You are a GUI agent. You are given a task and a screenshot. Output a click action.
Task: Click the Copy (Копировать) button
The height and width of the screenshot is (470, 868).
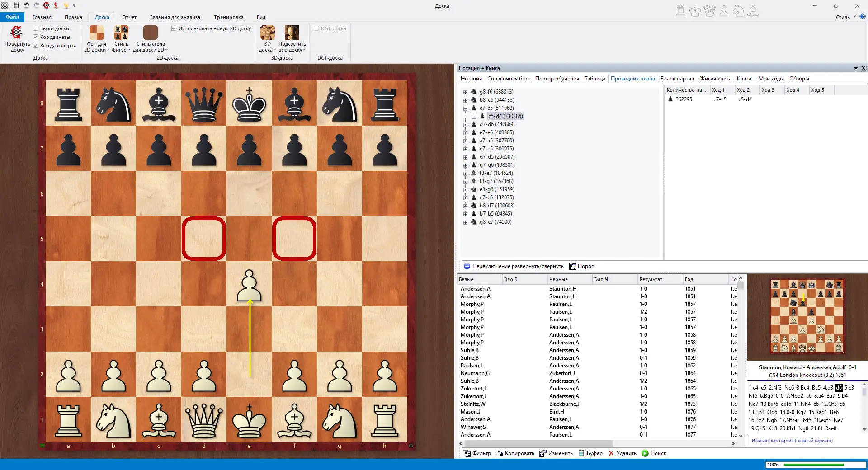point(515,453)
